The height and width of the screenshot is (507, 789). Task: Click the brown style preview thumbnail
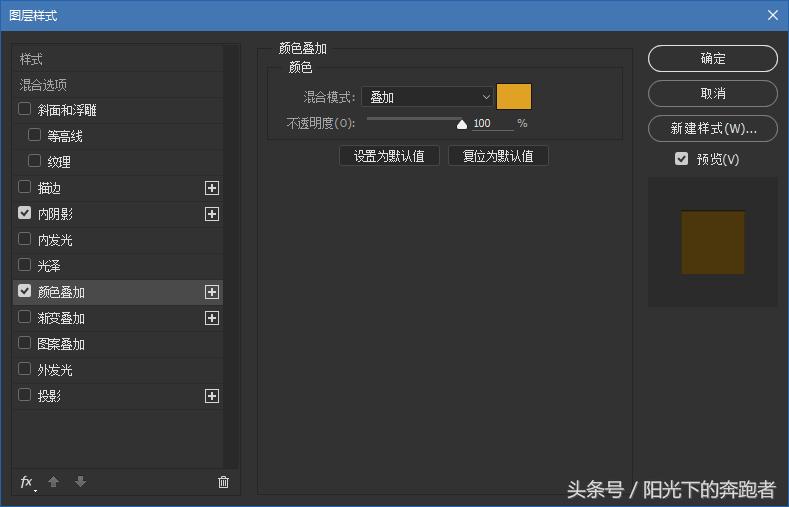click(713, 242)
